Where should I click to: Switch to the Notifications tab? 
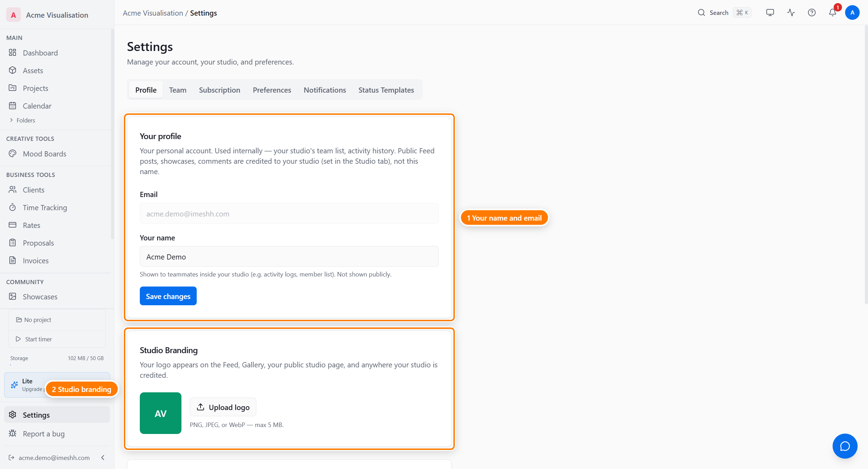[325, 90]
